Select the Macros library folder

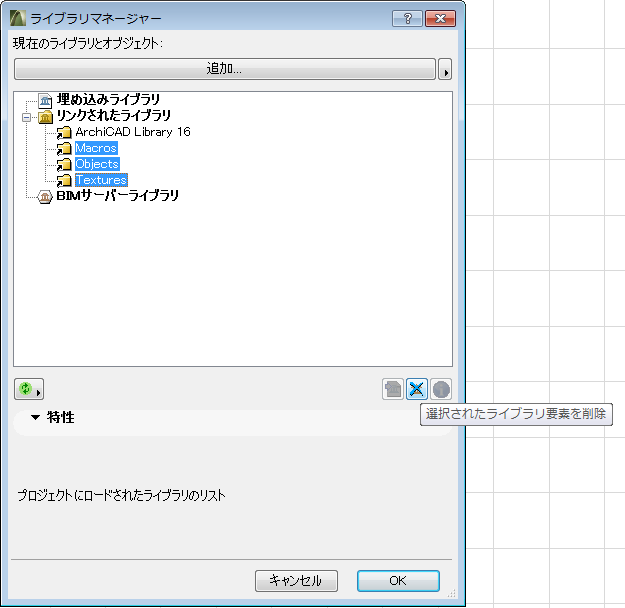pos(96,148)
